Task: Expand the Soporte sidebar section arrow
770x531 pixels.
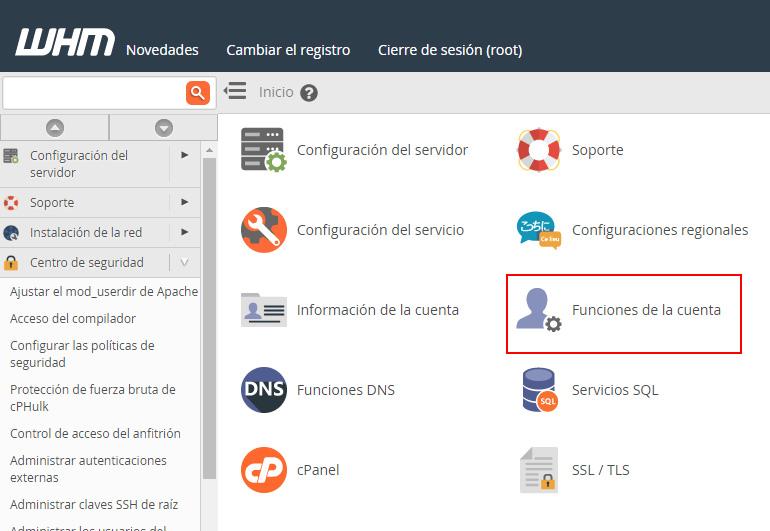Action: (x=185, y=202)
